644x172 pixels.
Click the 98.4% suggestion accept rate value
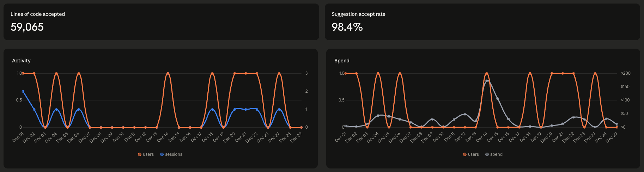click(x=347, y=27)
